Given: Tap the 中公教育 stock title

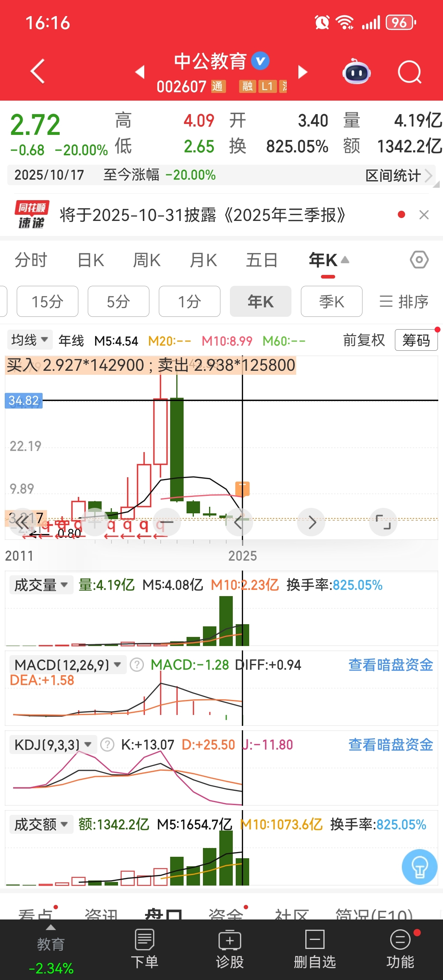Looking at the screenshot, I should tap(210, 61).
